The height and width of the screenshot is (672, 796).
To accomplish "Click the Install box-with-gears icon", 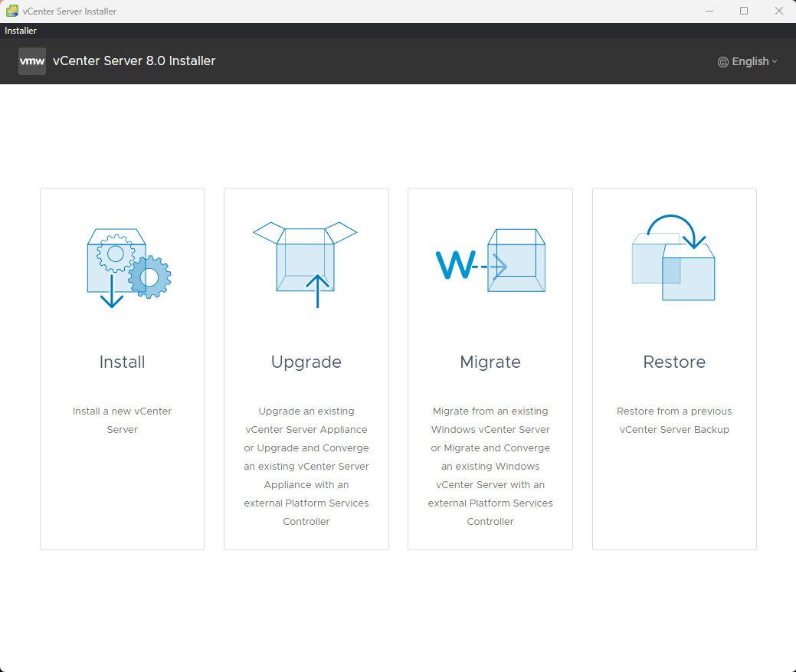I will pyautogui.click(x=129, y=268).
